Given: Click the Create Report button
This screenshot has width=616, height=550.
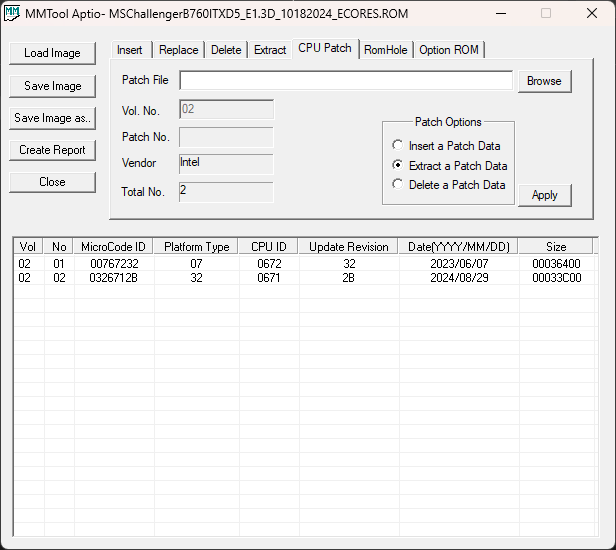Looking at the screenshot, I should 52,150.
